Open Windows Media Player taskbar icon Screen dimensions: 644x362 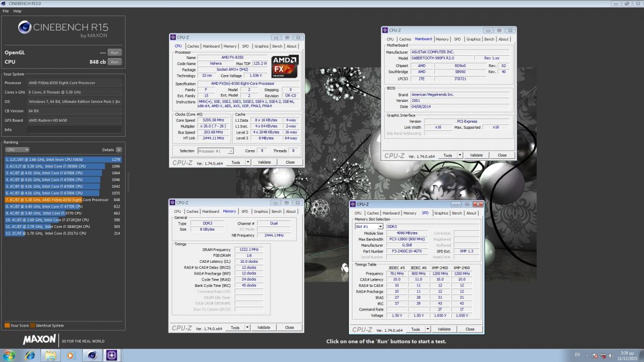click(x=70, y=355)
